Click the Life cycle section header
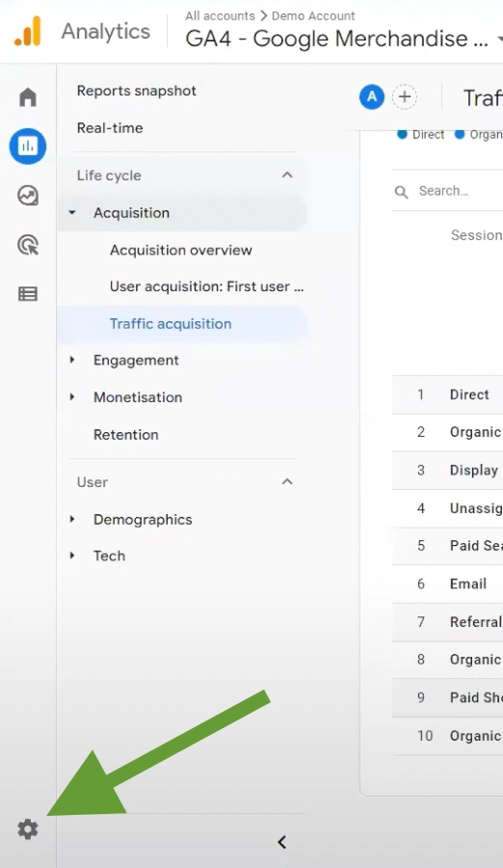Screen dimensions: 503x868 point(109,176)
